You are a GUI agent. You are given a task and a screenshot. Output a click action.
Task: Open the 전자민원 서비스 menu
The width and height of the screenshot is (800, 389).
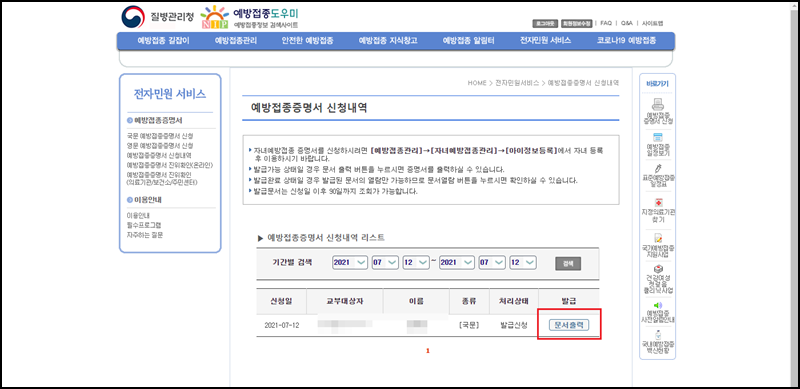point(545,41)
